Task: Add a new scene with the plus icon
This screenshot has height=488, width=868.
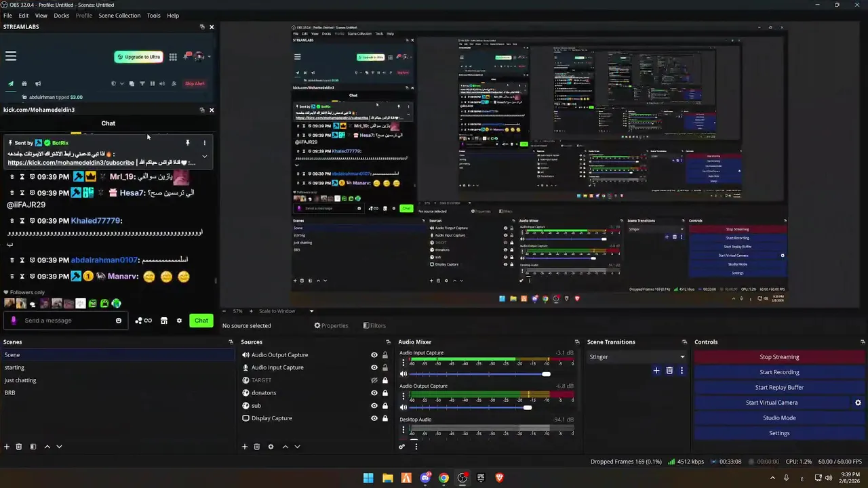Action: [x=7, y=447]
